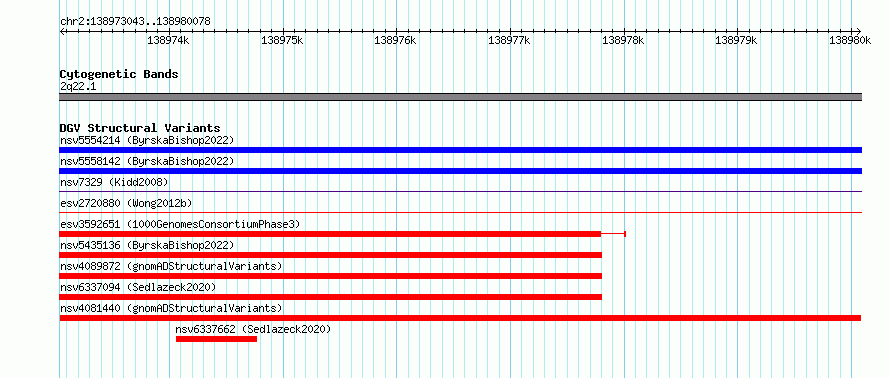The width and height of the screenshot is (890, 378).
Task: Open the nsv5435136 (ByrskaBishop2022) label
Action: 147,245
